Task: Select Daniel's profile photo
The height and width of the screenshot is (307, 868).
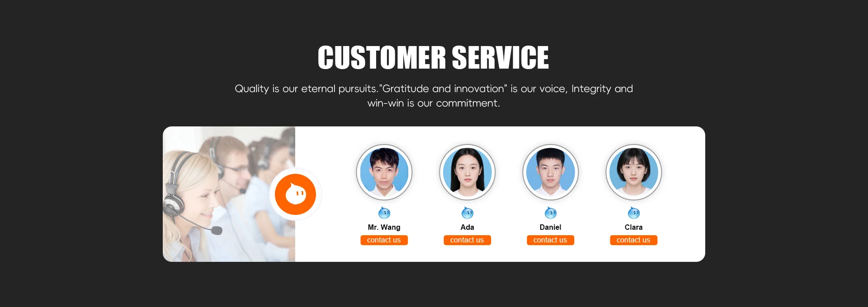Action: [x=551, y=172]
